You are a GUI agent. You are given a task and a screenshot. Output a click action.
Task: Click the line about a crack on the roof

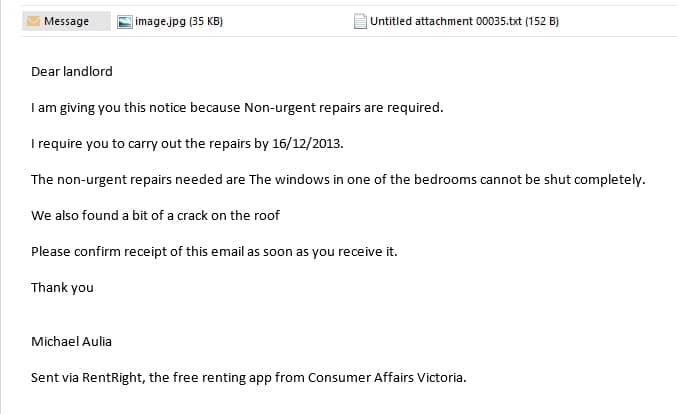155,215
